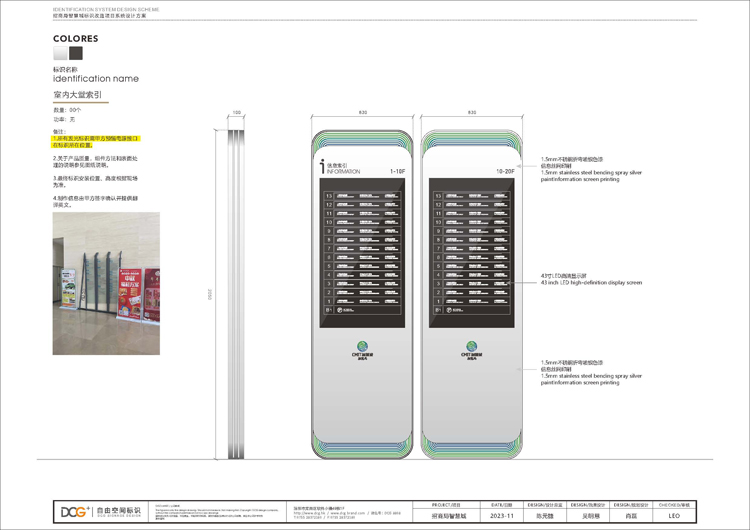750x530 pixels.
Task: Click the 'COLORES' heading
Action: point(76,39)
